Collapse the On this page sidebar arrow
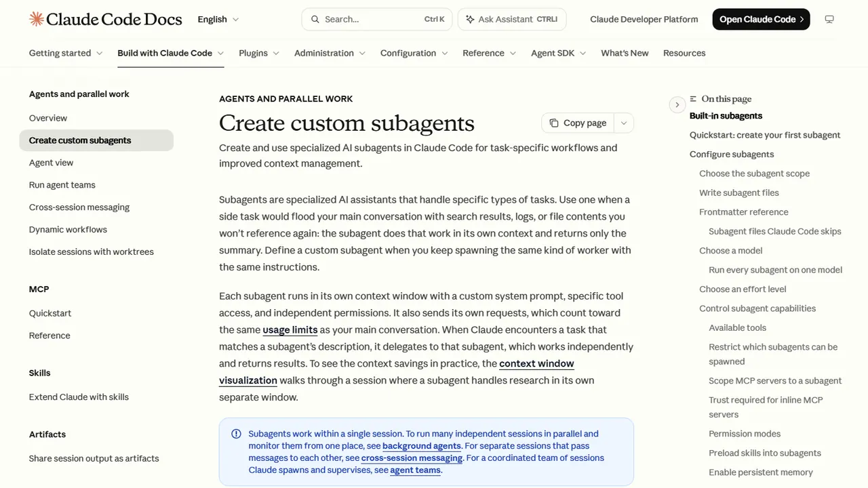Image resolution: width=868 pixels, height=488 pixels. 677,104
